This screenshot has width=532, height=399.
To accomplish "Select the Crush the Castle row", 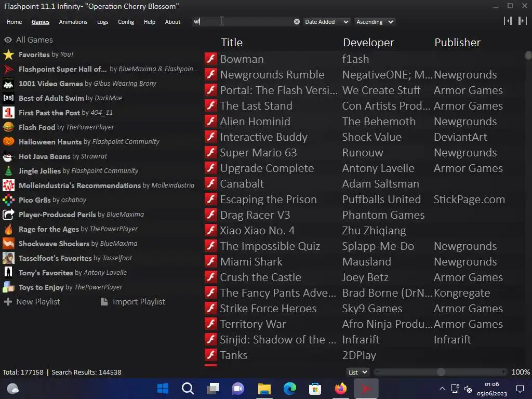I will coord(363,277).
